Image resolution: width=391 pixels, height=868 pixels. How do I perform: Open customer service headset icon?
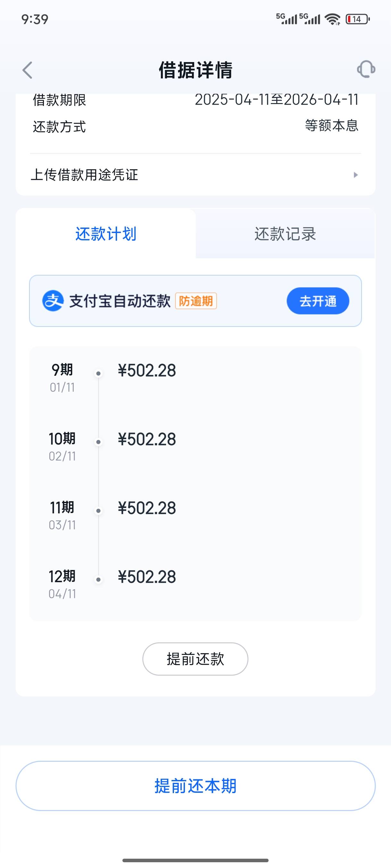click(x=366, y=69)
